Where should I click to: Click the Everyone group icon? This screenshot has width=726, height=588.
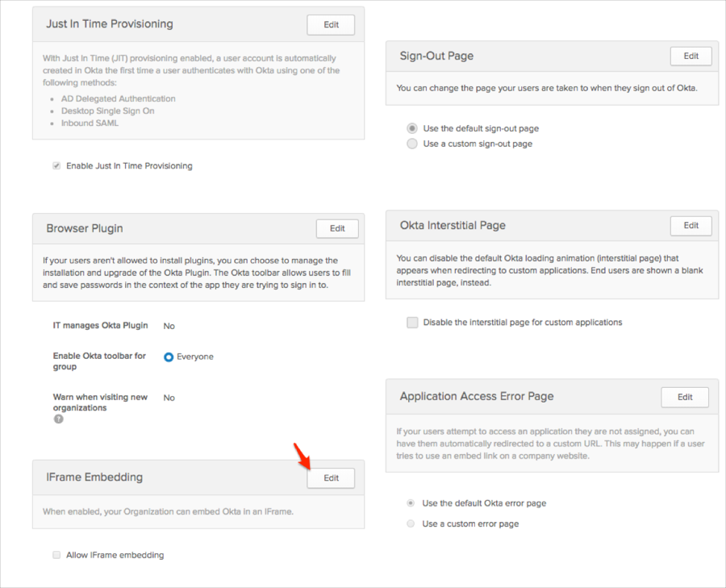pyautogui.click(x=169, y=357)
